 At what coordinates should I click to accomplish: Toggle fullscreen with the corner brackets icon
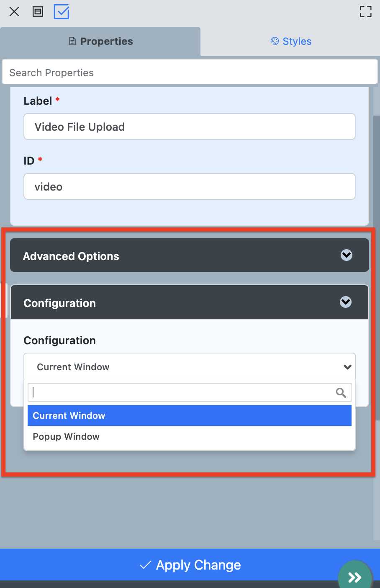(365, 12)
